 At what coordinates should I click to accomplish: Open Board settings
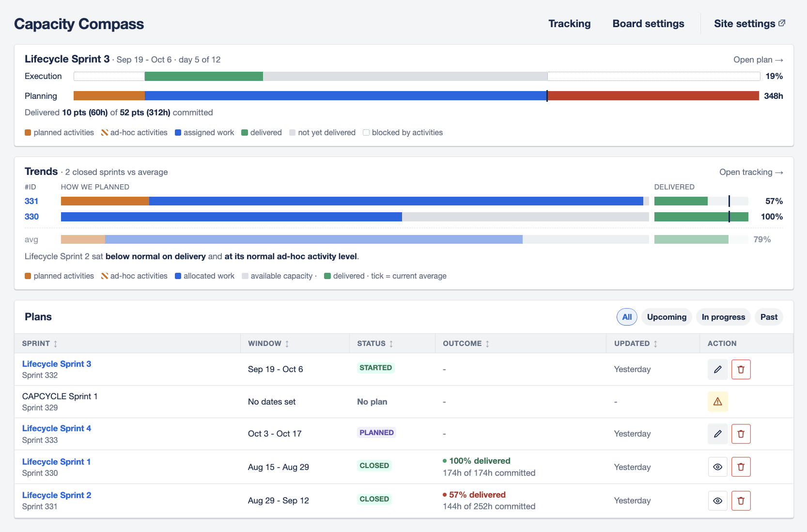[x=648, y=24]
